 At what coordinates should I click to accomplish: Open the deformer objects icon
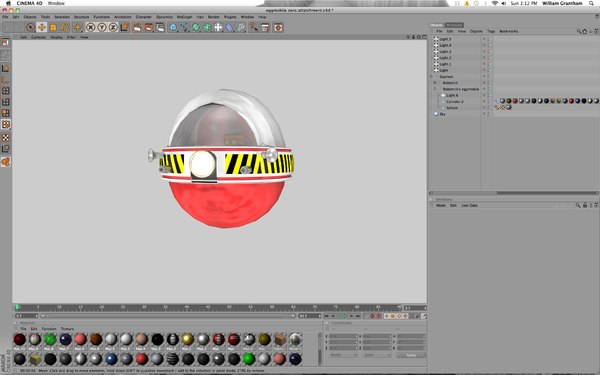tap(229, 27)
